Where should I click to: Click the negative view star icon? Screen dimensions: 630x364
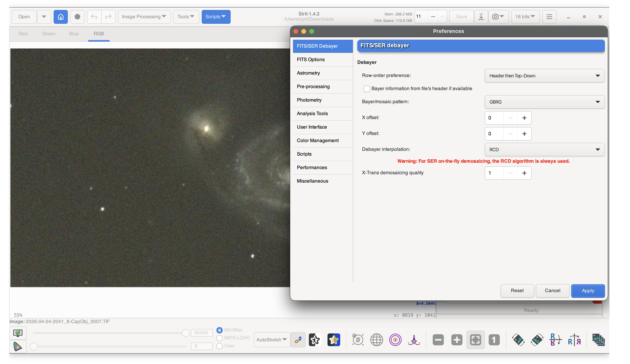coord(315,340)
